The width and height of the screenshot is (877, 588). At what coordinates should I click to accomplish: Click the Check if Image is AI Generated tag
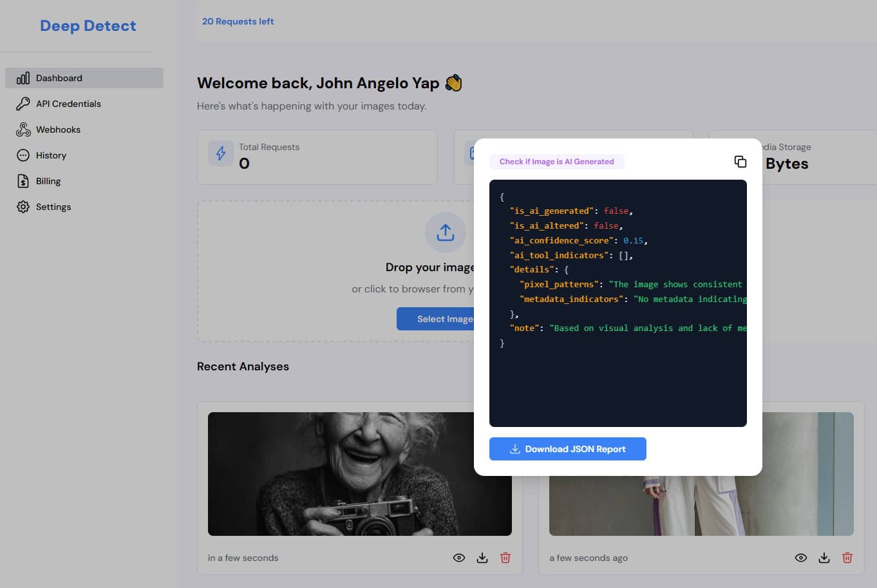(x=556, y=162)
